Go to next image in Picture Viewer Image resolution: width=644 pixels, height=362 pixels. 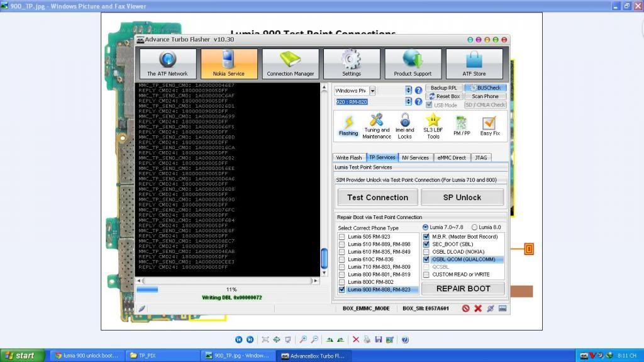tap(250, 339)
